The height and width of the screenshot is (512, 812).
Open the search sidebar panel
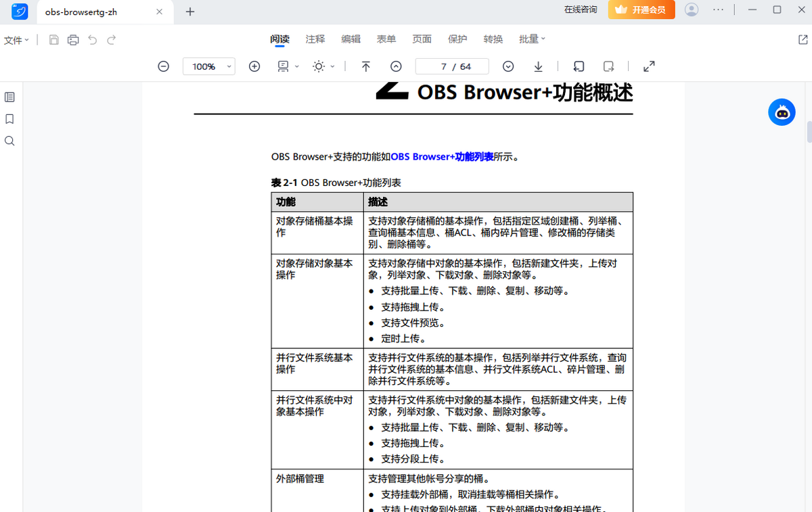click(9, 141)
